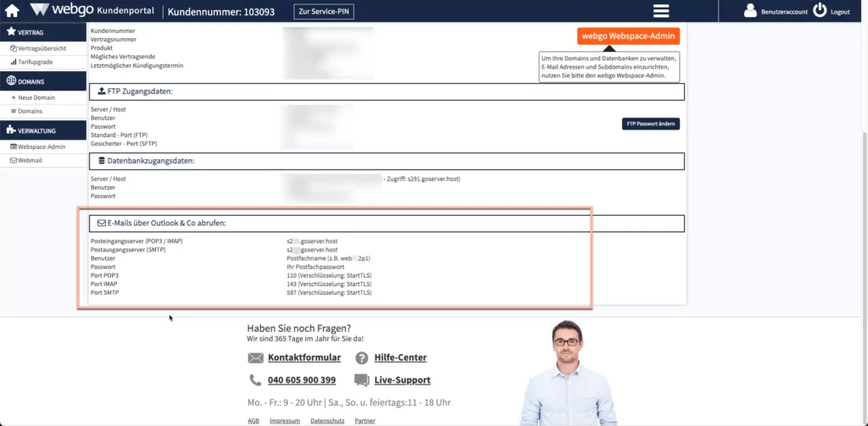Screen dimensions: 868x426
Task: Click 'Standard - Port (FTP)' label
Action: click(119, 135)
